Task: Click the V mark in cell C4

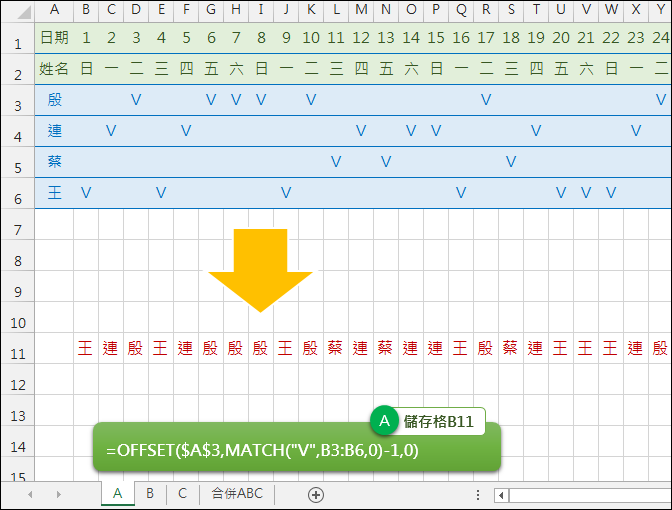Action: click(x=111, y=131)
